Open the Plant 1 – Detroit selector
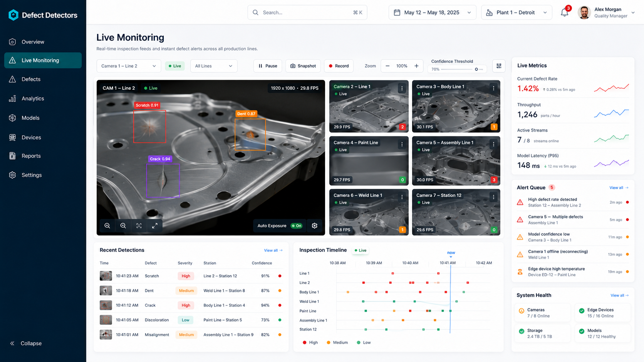Image resolution: width=644 pixels, height=362 pixels. pyautogui.click(x=517, y=12)
